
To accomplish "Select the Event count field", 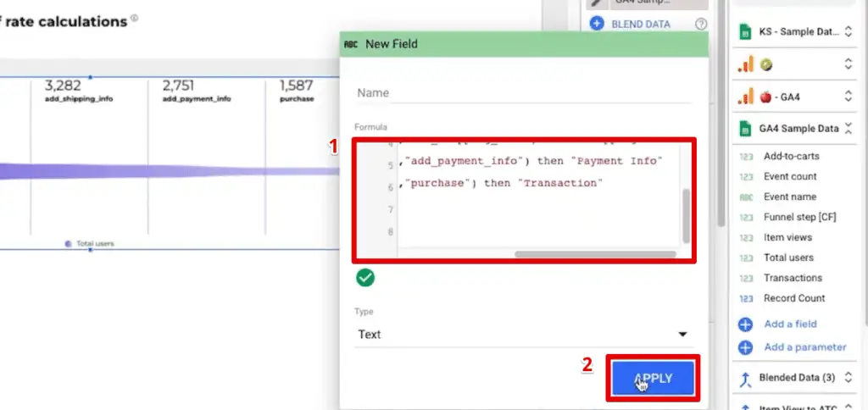I will 790,176.
